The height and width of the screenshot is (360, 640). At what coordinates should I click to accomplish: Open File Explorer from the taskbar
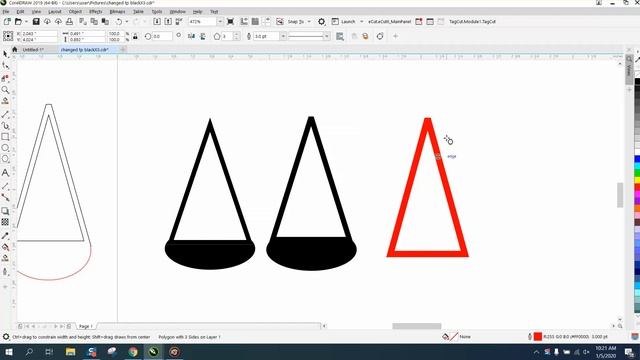click(71, 352)
